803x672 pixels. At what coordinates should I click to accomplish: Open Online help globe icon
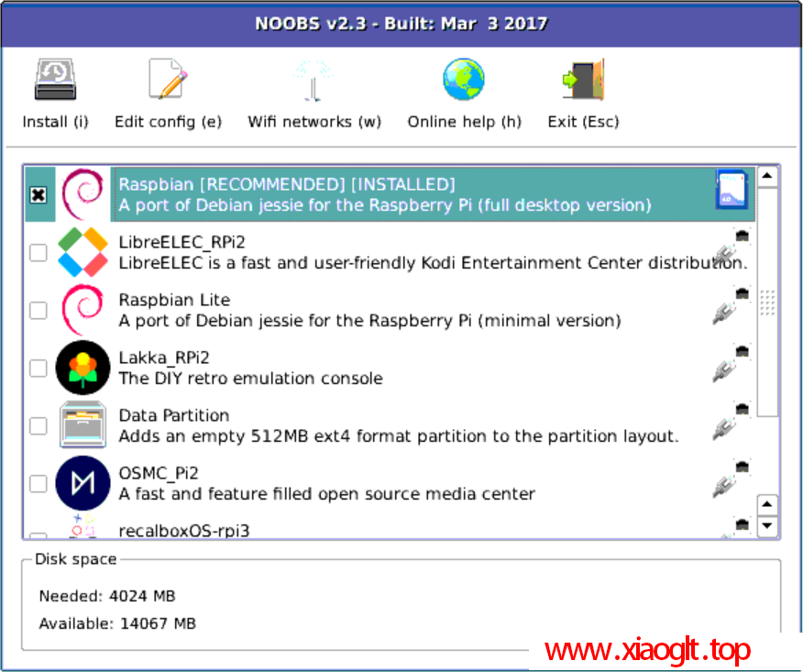click(464, 80)
